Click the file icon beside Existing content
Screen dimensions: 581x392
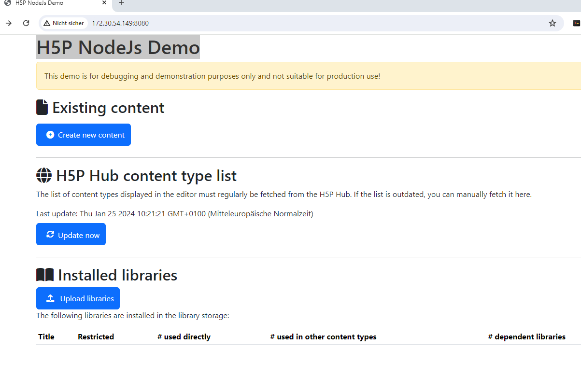[42, 107]
